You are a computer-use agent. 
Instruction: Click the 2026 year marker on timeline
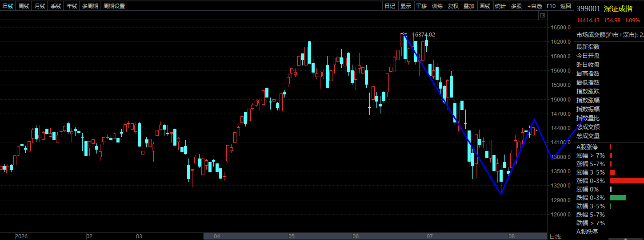point(21,236)
